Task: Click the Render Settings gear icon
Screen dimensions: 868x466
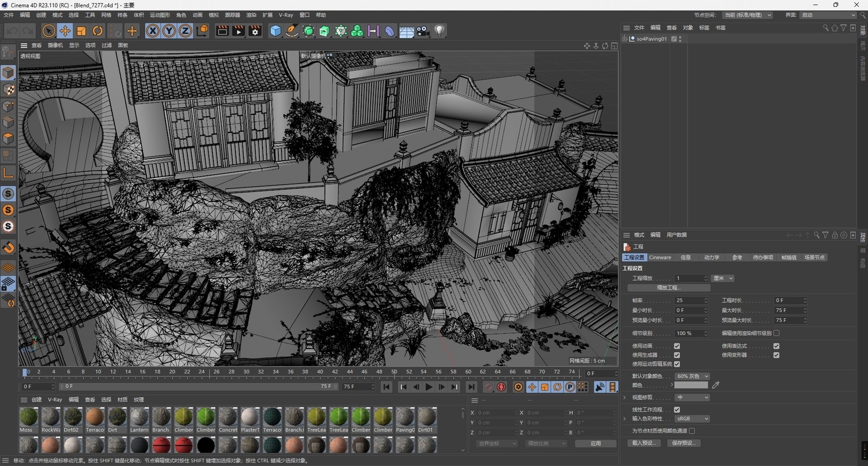Action: point(255,31)
